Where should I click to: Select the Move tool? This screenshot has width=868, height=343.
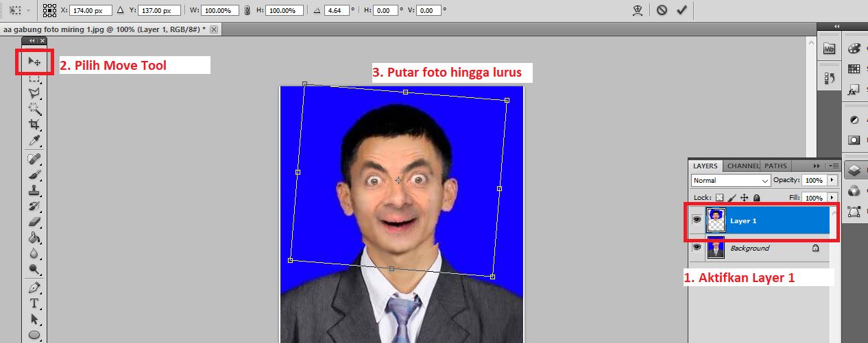[x=34, y=62]
